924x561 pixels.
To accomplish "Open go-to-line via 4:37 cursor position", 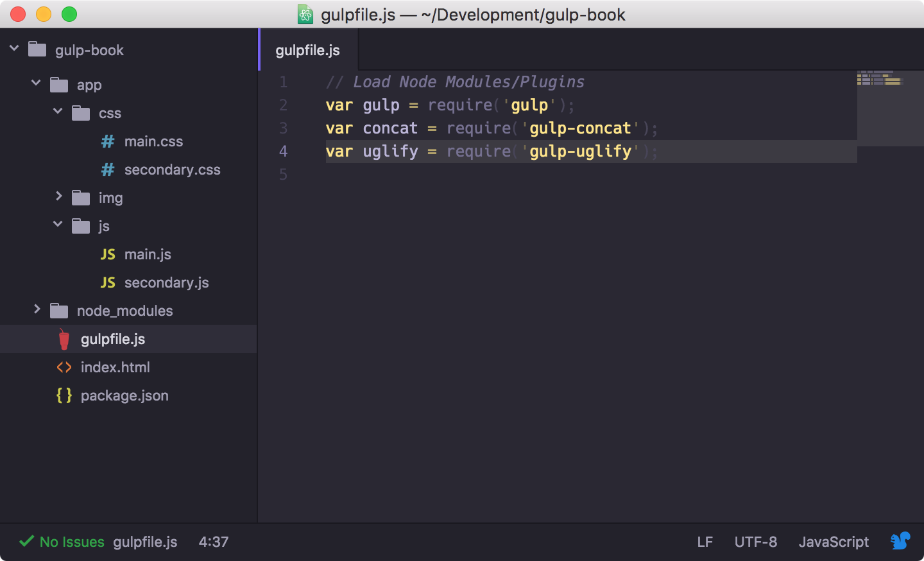I will 214,542.
